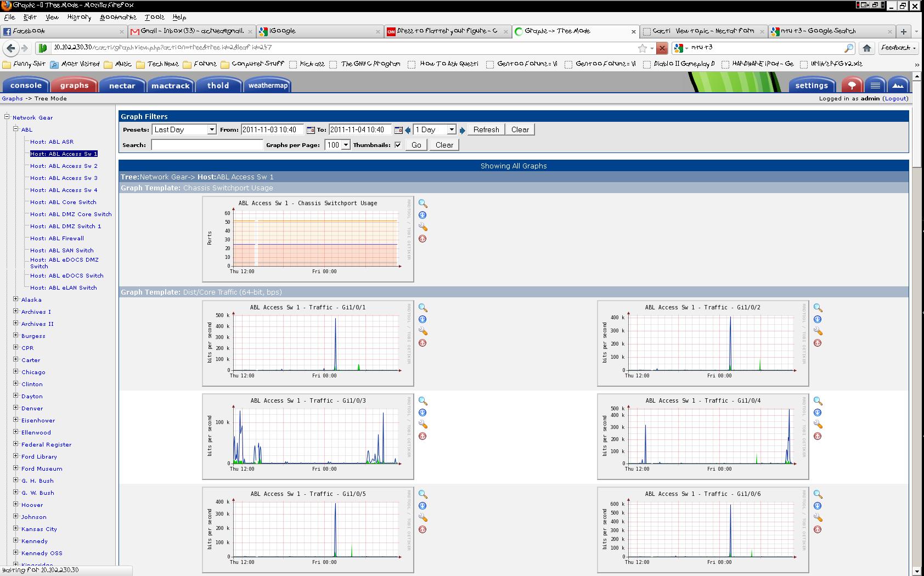This screenshot has width=924, height=576.
Task: Expand the Alaska tree node
Action: pos(16,299)
